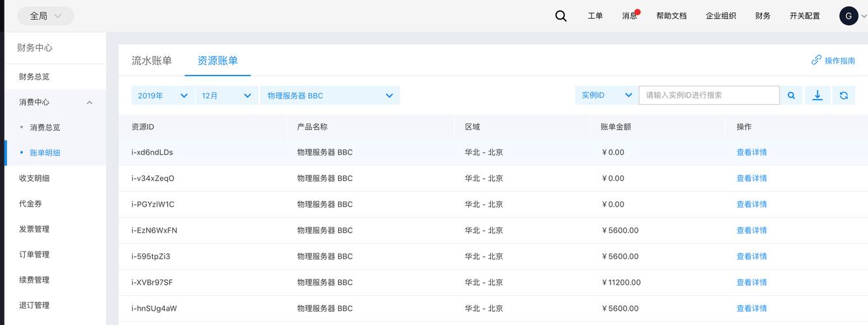This screenshot has height=325, width=868.
Task: View details for i-PGYzlW1C
Action: (752, 204)
